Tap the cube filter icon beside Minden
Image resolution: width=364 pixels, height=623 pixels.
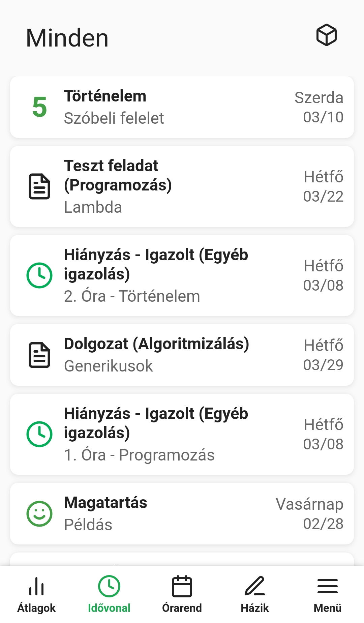(x=326, y=35)
